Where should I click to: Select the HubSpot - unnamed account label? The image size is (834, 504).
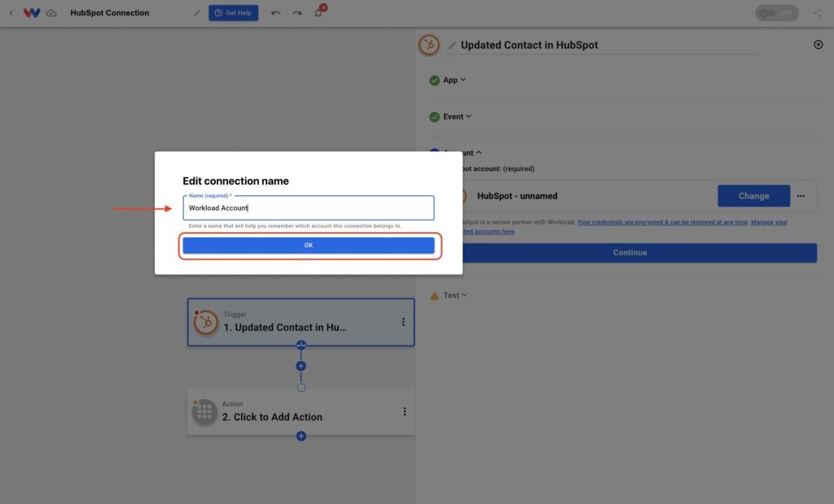click(517, 195)
